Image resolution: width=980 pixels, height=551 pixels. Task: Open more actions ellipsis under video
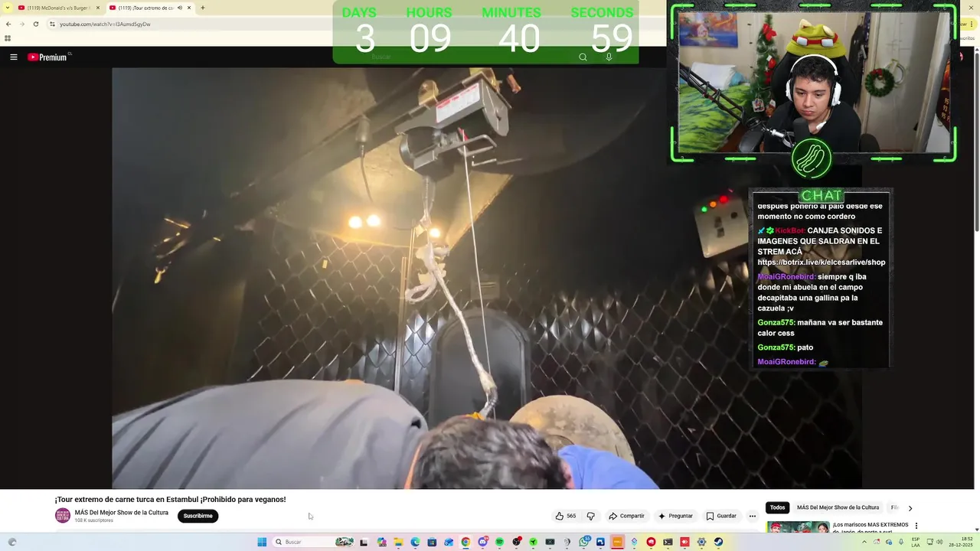[753, 516]
